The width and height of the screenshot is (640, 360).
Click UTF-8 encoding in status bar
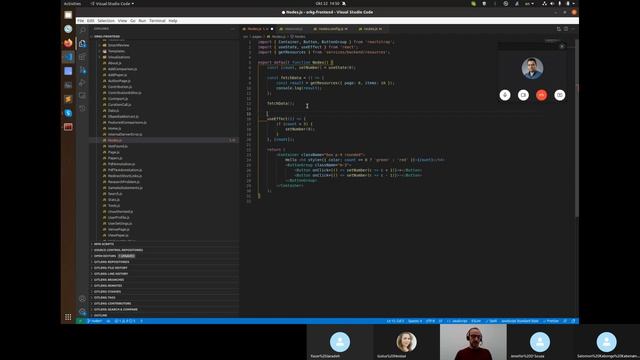pyautogui.click(x=430, y=321)
